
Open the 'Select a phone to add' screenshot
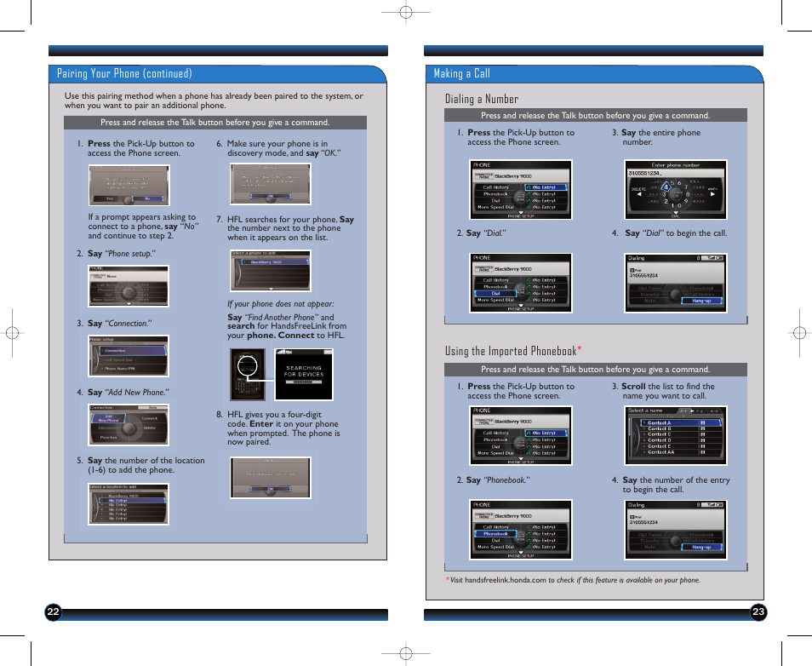coord(271,271)
